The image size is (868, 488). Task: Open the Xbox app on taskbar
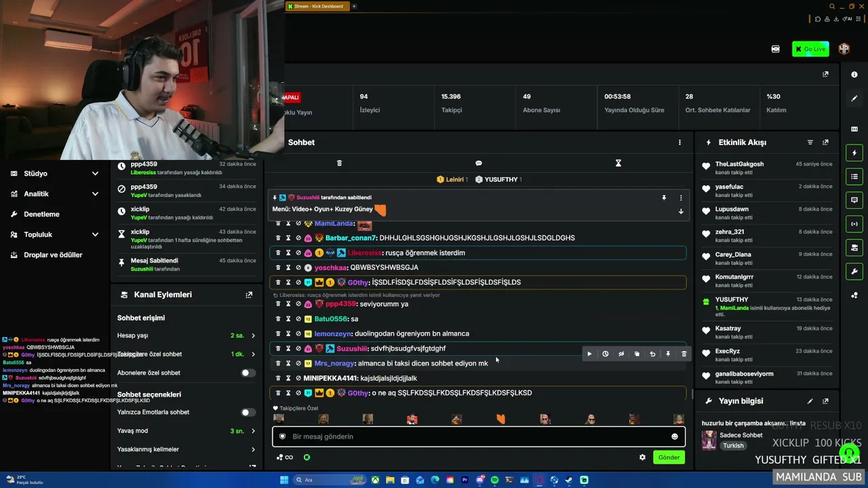coord(375,480)
